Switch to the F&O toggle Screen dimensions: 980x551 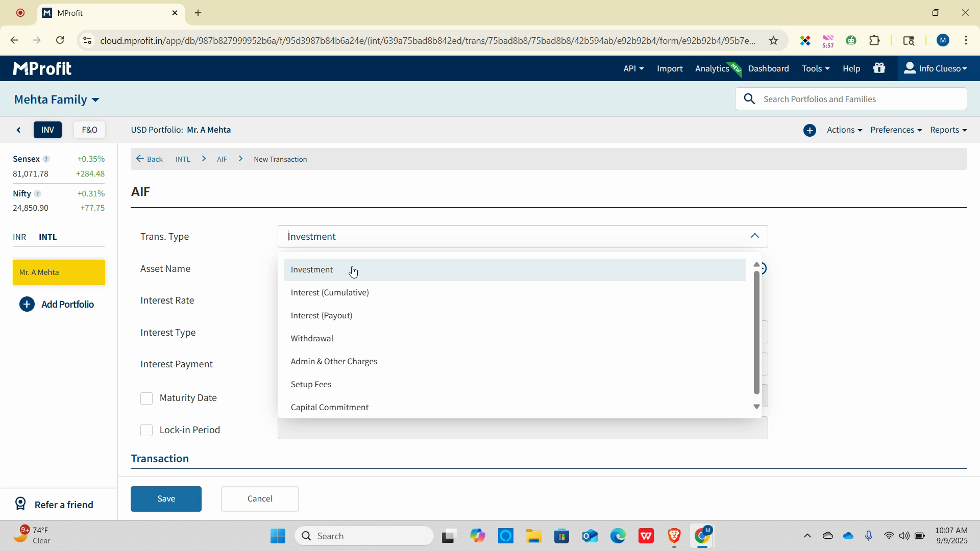[89, 130]
